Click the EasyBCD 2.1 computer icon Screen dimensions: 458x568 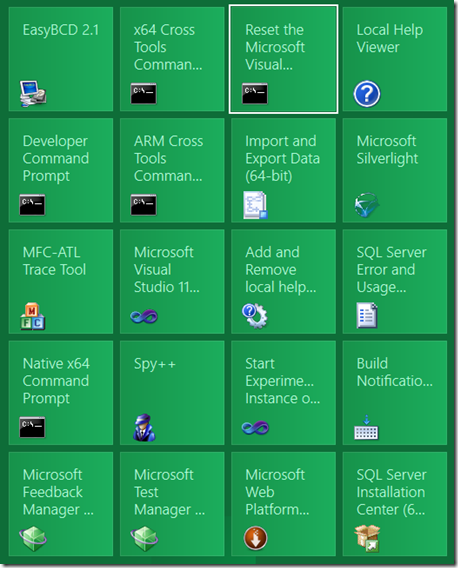click(x=33, y=94)
